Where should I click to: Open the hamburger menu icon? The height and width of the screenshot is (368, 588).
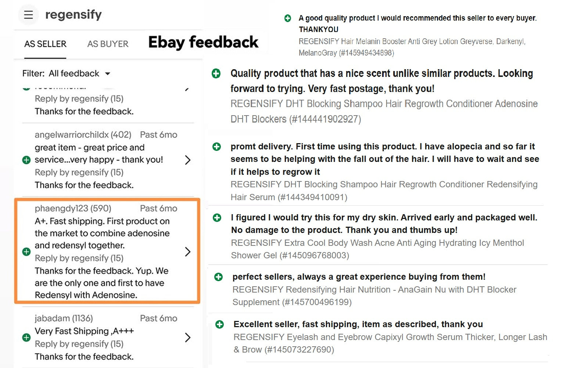28,15
